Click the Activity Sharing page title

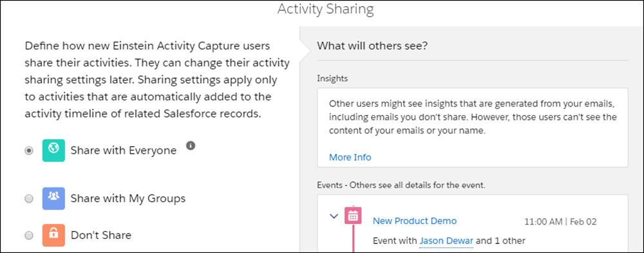point(326,9)
